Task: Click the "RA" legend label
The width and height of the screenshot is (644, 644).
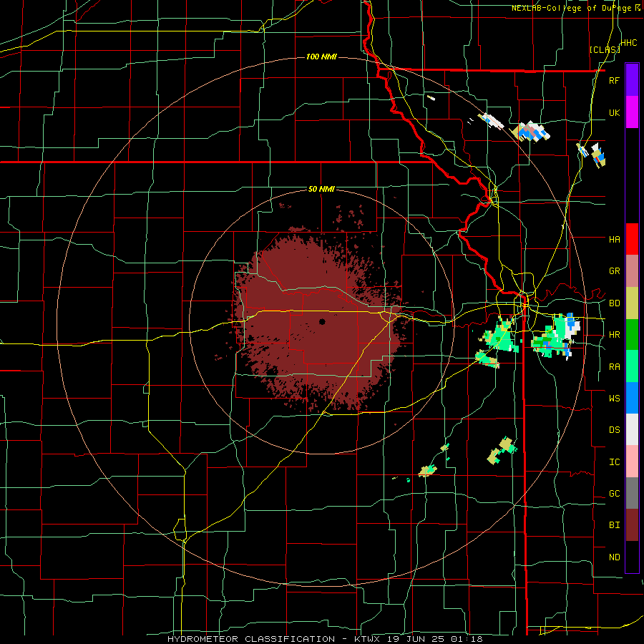Action: click(614, 367)
